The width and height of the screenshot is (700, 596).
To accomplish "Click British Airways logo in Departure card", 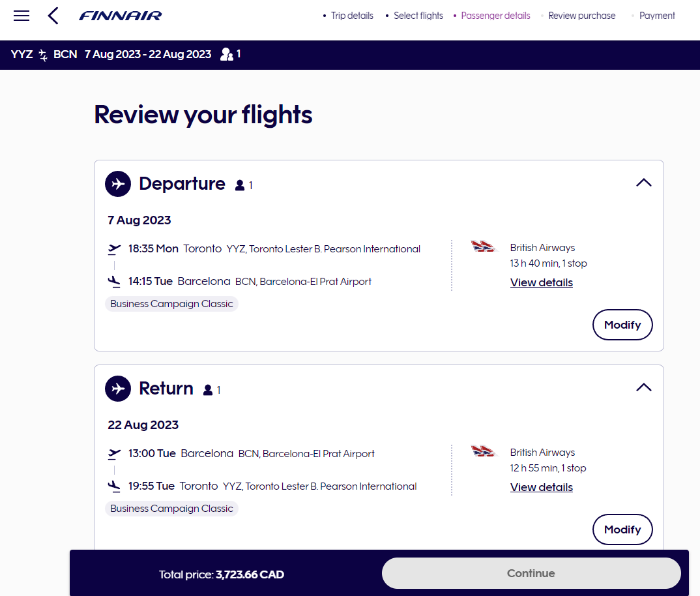I will click(x=484, y=246).
